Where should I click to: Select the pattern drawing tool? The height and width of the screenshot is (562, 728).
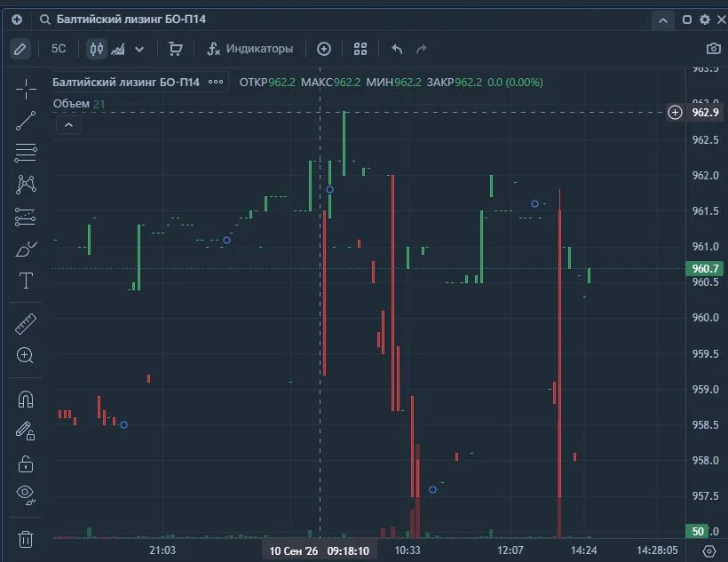(x=26, y=185)
